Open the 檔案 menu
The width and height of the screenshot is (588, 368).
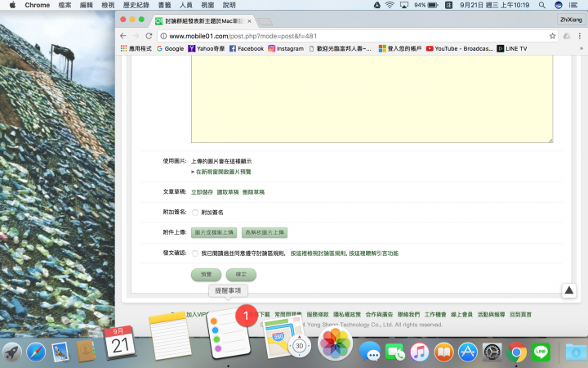[x=65, y=5]
